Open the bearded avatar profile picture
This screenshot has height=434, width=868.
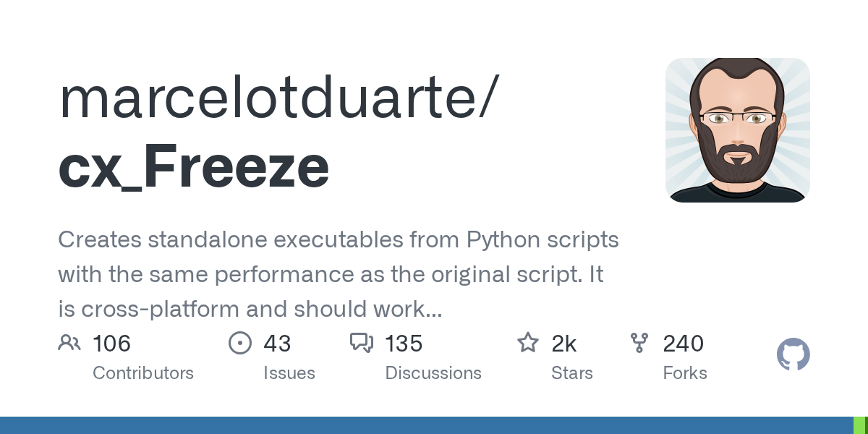[x=737, y=130]
